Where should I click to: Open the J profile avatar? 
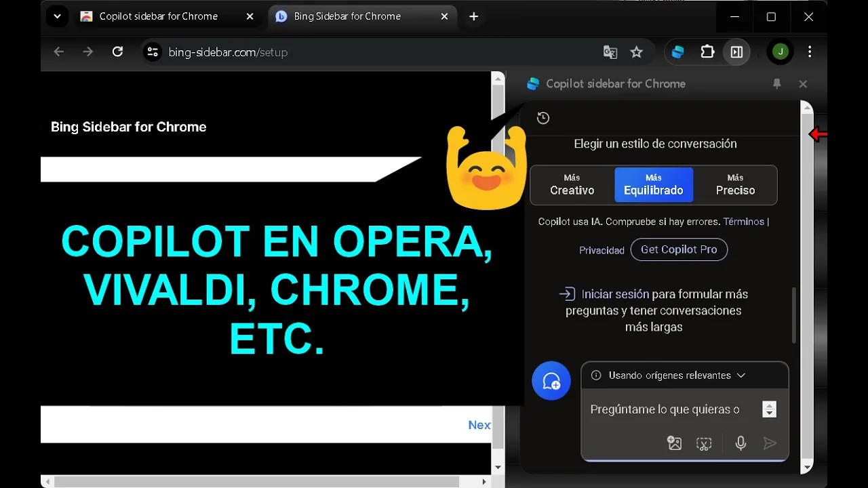click(781, 52)
